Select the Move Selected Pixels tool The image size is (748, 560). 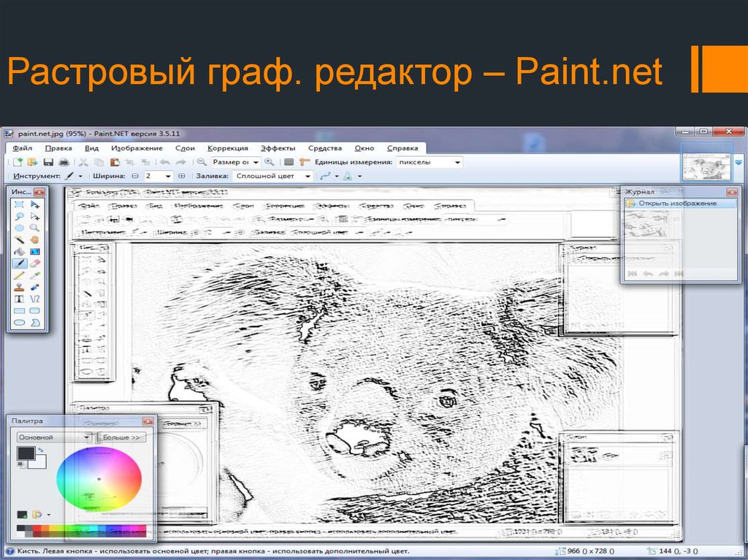pos(35,204)
